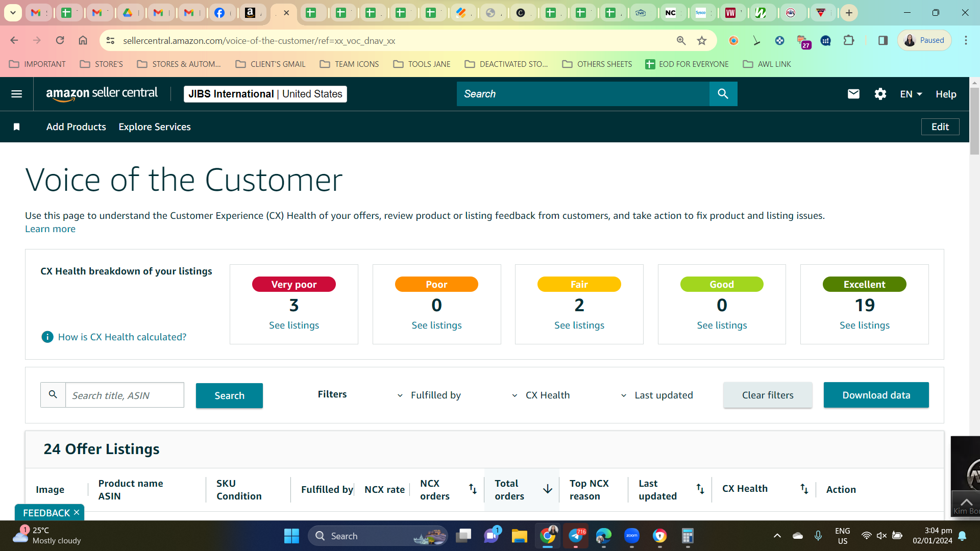Open the IMPORTANT bookmarks folder
This screenshot has height=551, width=980.
tap(38, 64)
